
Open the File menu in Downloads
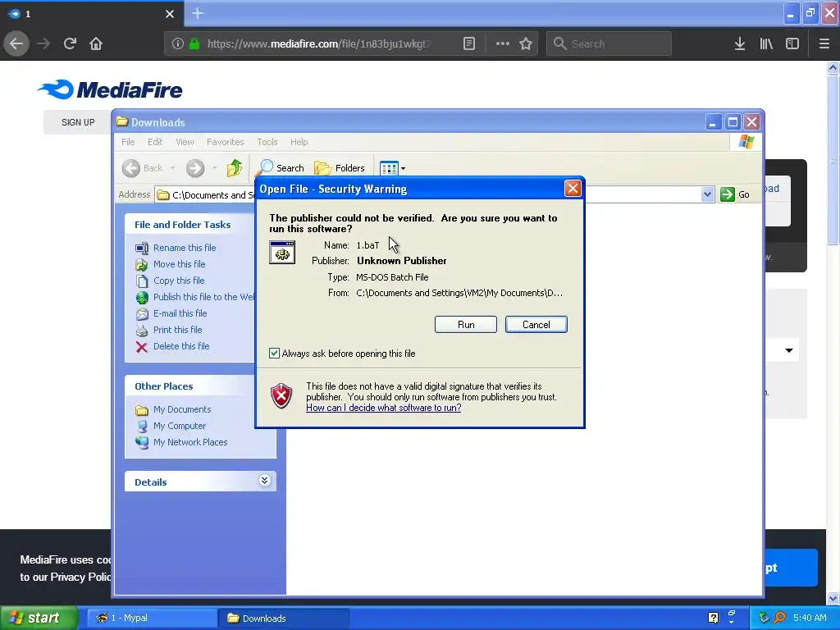(128, 142)
